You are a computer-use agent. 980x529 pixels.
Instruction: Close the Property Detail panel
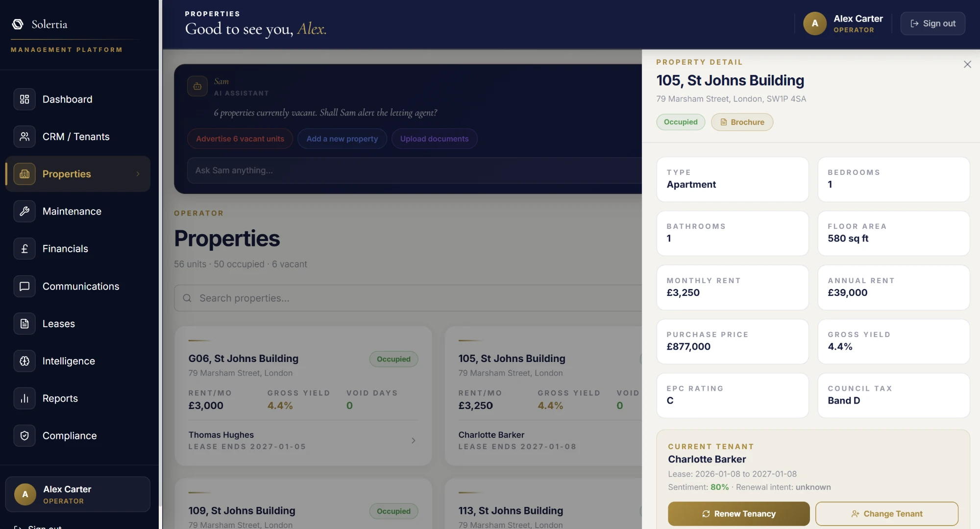click(967, 64)
